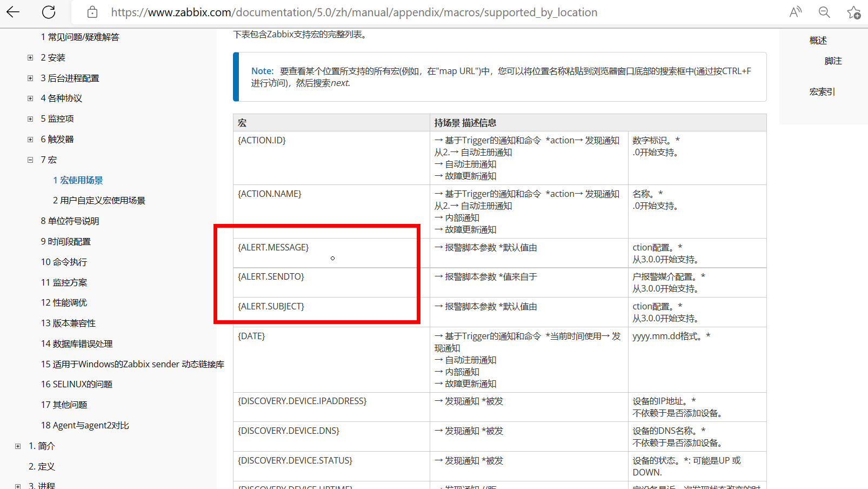Open '1. 简介' section link
The height and width of the screenshot is (489, 868).
[42, 446]
